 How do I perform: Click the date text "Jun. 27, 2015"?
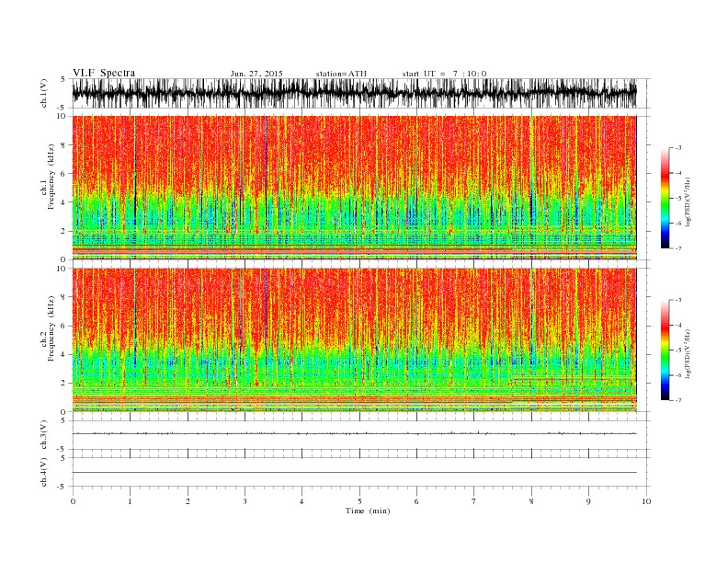click(x=256, y=74)
